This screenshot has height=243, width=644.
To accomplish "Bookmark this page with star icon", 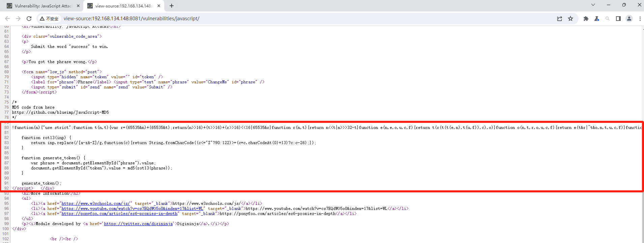I will click(570, 19).
